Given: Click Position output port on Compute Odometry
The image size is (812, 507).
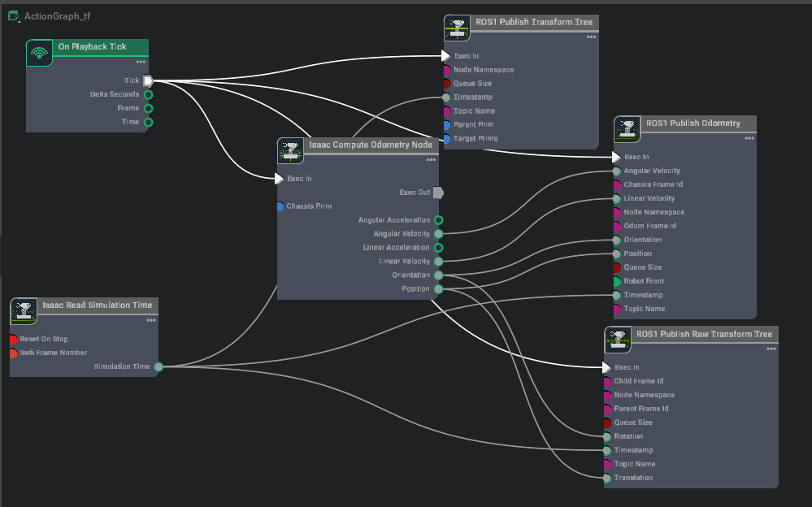Looking at the screenshot, I should (x=439, y=289).
